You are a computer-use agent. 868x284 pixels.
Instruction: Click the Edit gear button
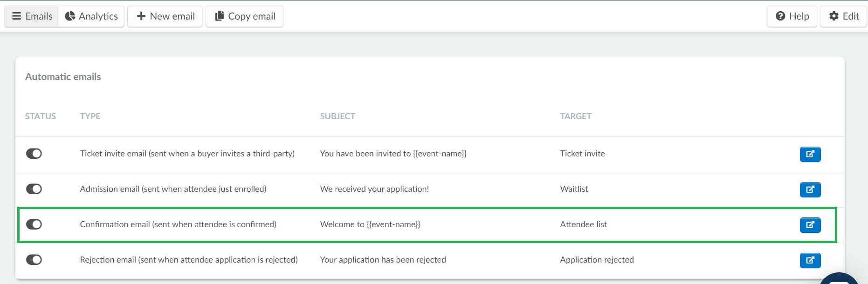(x=844, y=16)
